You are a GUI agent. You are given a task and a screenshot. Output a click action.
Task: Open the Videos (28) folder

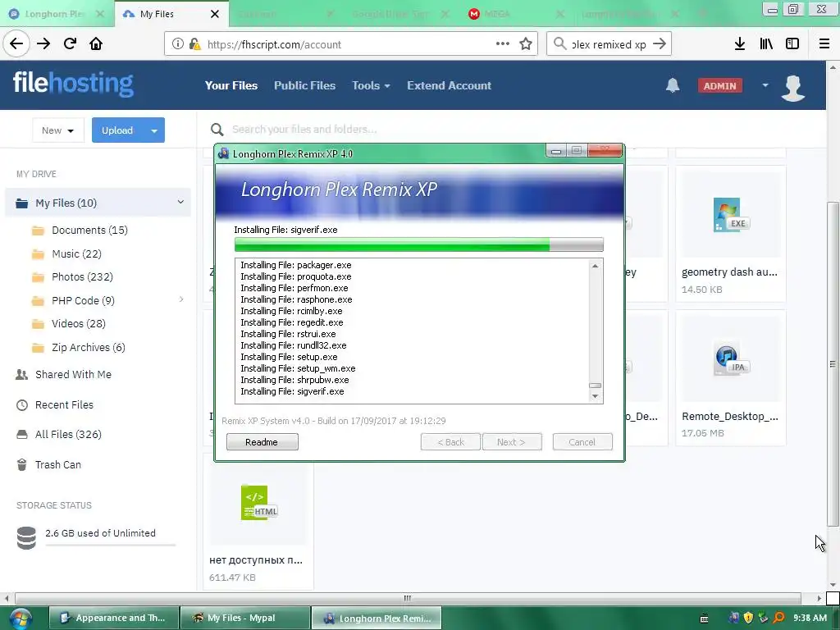(78, 323)
